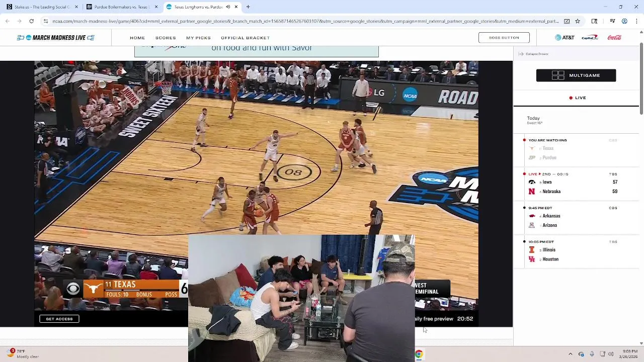
Task: Open the volume control in tray
Action: (611, 354)
